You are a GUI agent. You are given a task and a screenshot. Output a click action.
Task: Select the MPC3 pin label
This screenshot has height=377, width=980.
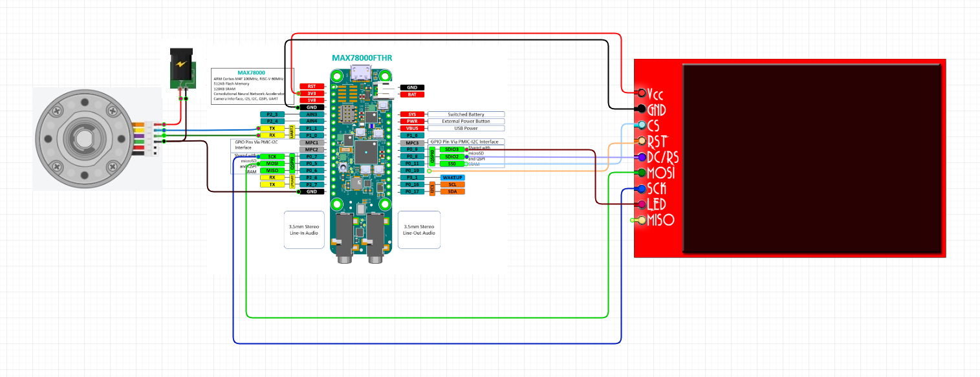pos(412,142)
